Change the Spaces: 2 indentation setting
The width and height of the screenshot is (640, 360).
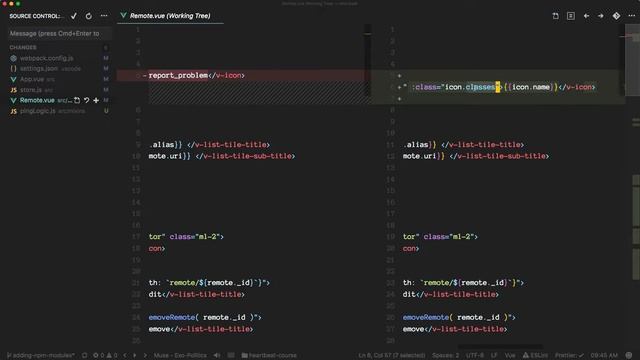click(x=445, y=356)
